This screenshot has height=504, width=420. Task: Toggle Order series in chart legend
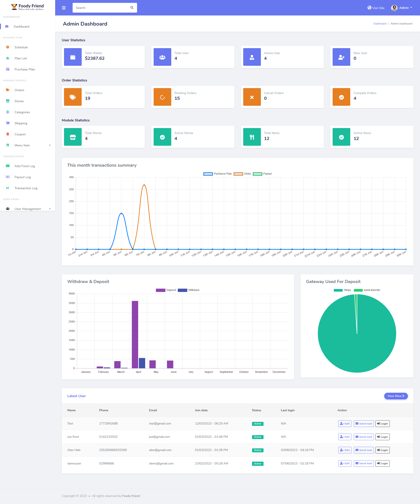click(242, 174)
